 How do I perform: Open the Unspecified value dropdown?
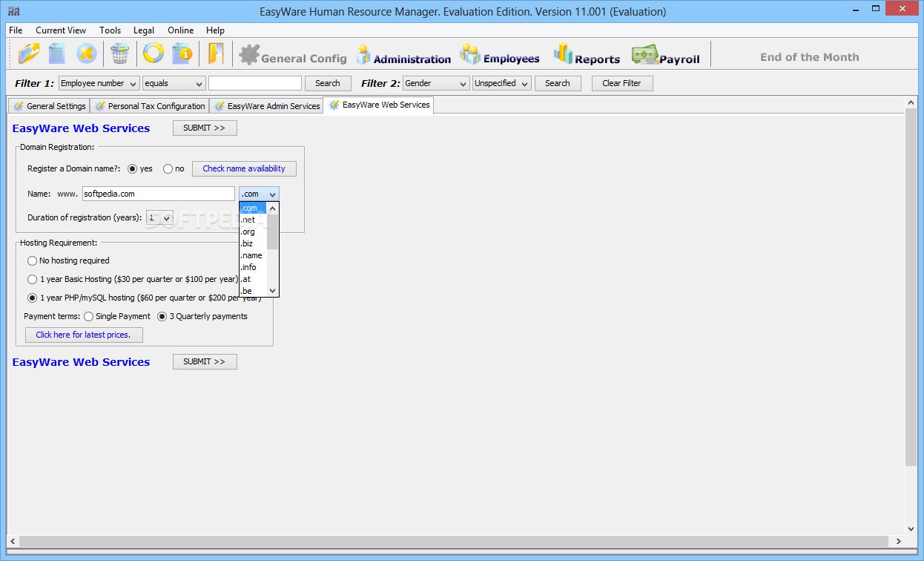coord(501,83)
